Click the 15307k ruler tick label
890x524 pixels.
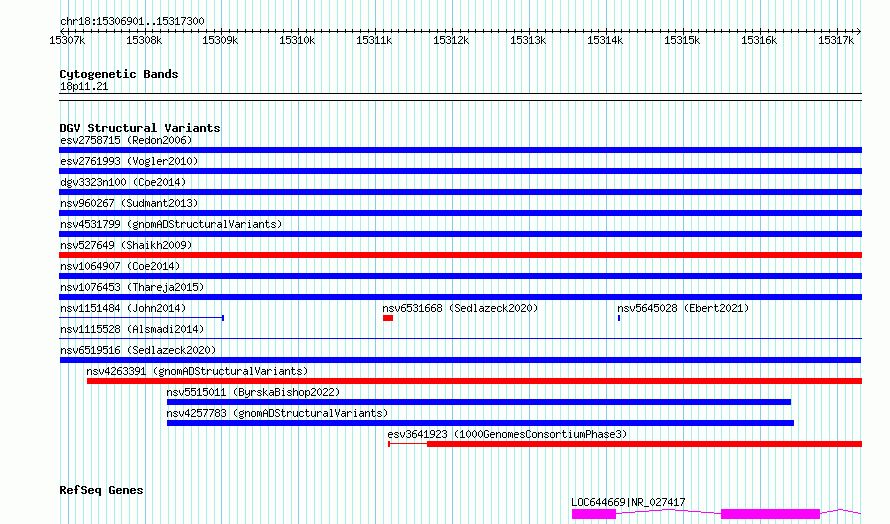click(x=67, y=40)
